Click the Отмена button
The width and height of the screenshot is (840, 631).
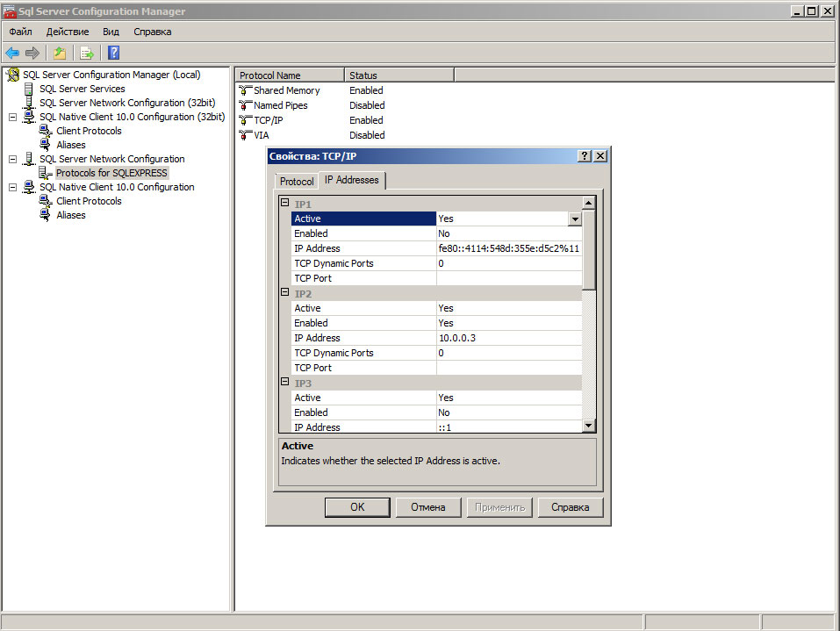(x=428, y=507)
